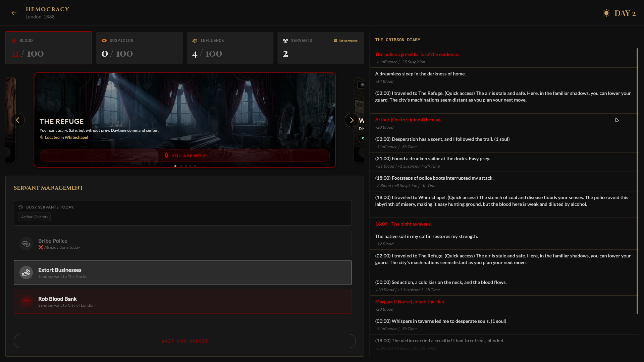Open the list servants link

345,41
